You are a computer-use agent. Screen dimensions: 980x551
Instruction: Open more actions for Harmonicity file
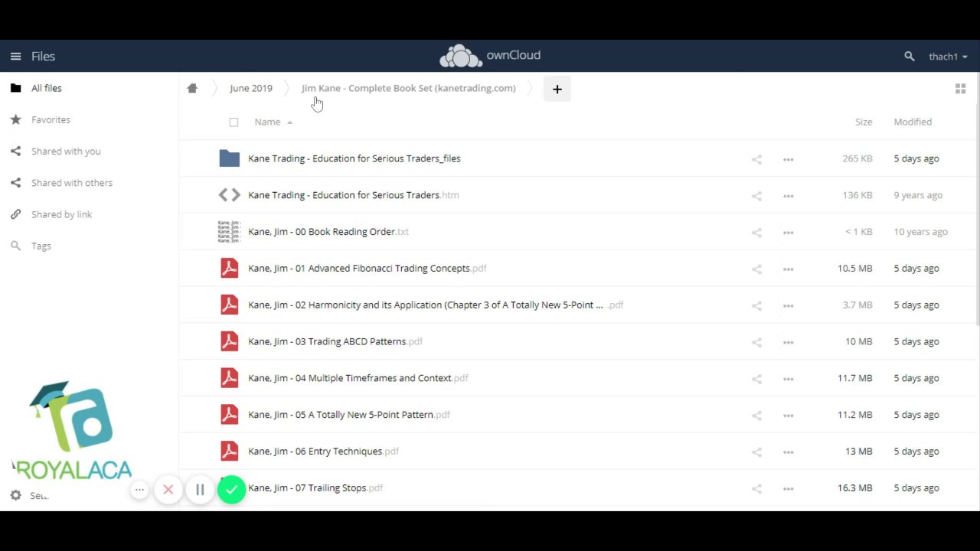click(789, 306)
